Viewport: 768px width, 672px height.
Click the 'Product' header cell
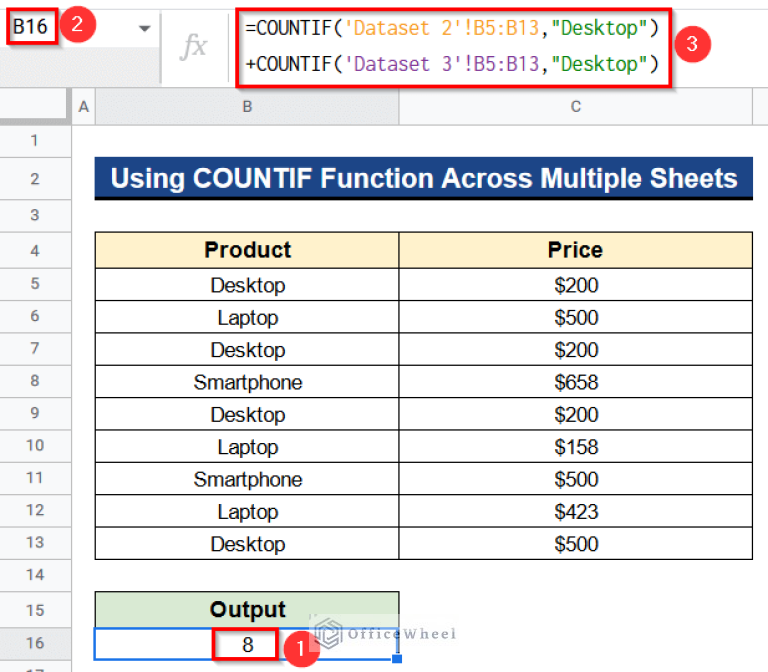(x=247, y=250)
